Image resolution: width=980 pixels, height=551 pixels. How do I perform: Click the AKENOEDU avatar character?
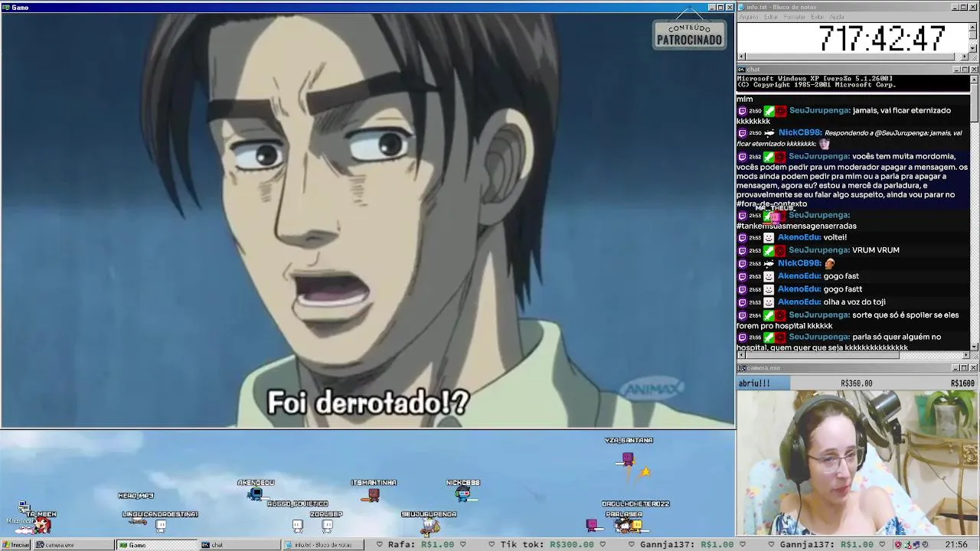click(255, 494)
